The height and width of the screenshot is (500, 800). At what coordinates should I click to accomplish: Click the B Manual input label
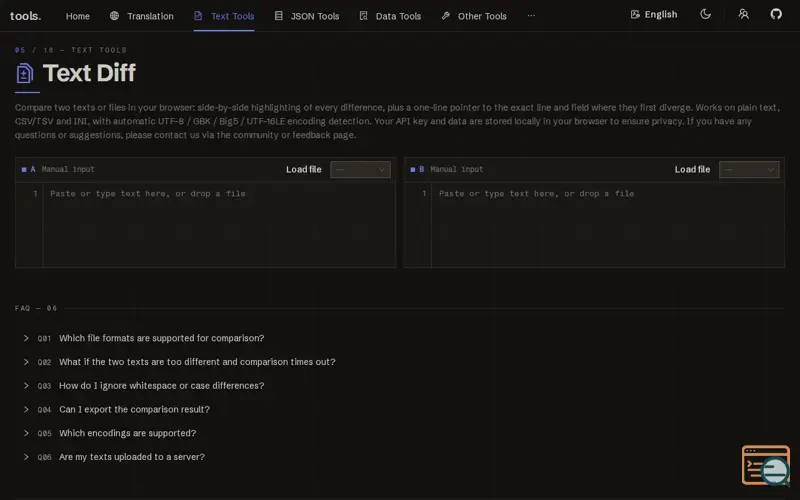[x=447, y=169]
